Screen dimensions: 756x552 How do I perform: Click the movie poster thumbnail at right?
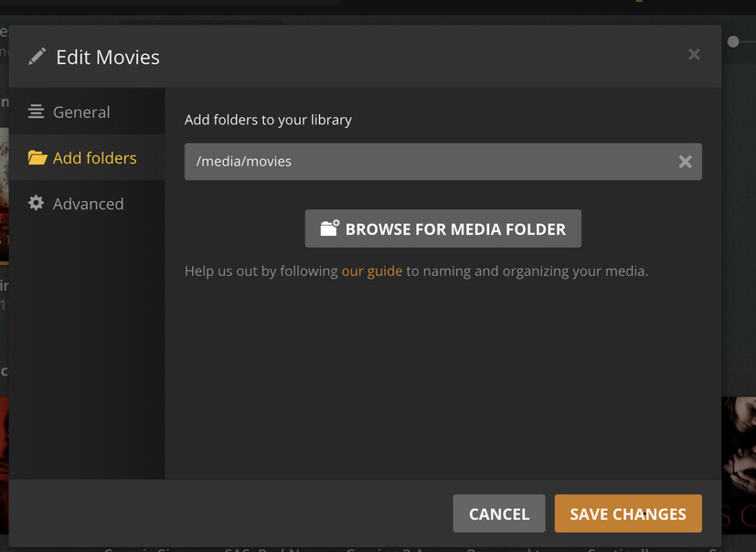[739, 465]
